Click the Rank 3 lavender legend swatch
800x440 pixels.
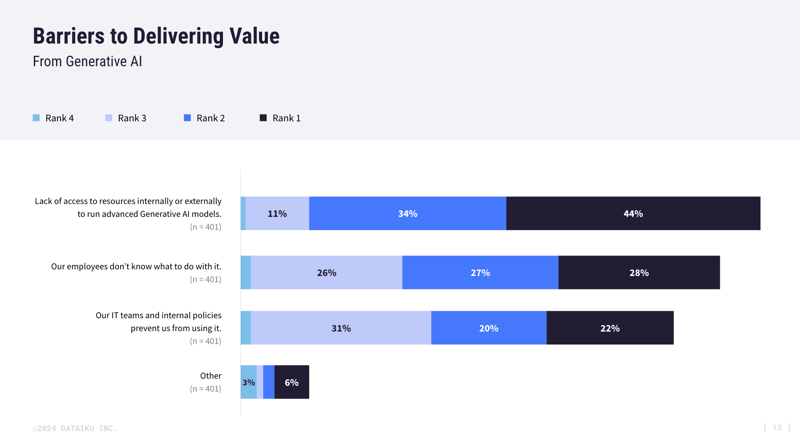point(109,118)
